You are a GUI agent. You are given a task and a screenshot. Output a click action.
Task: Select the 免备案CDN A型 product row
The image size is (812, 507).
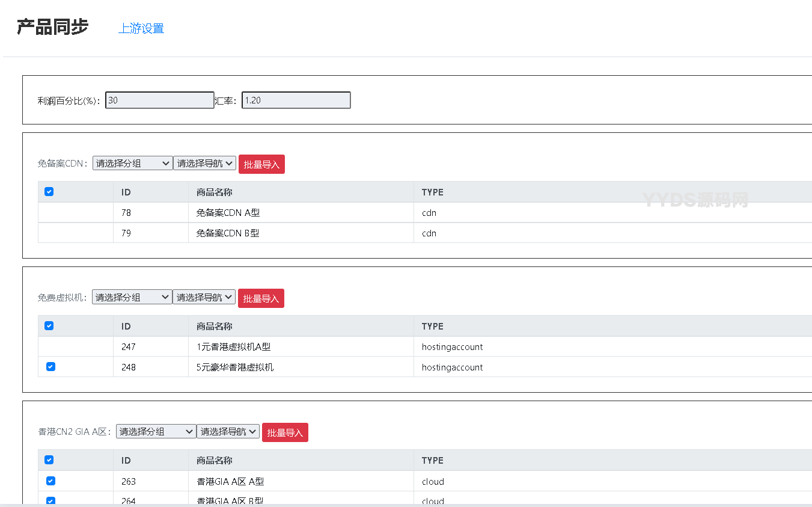(x=228, y=213)
